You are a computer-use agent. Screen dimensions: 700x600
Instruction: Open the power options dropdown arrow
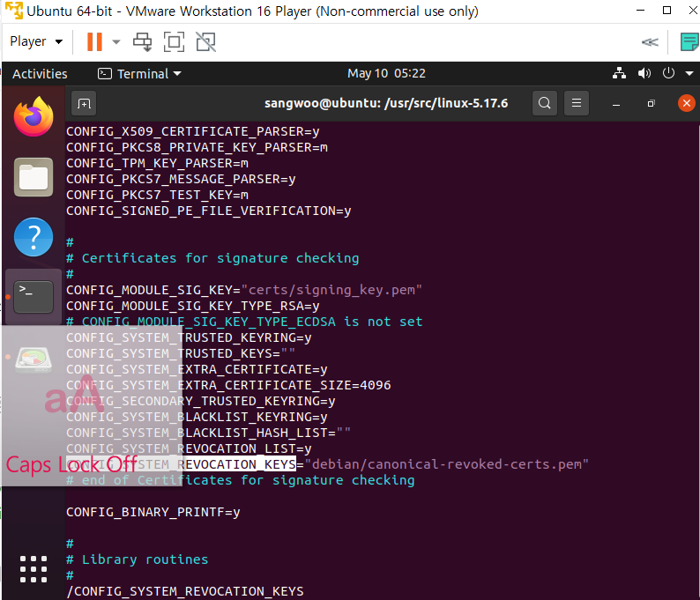[x=116, y=42]
